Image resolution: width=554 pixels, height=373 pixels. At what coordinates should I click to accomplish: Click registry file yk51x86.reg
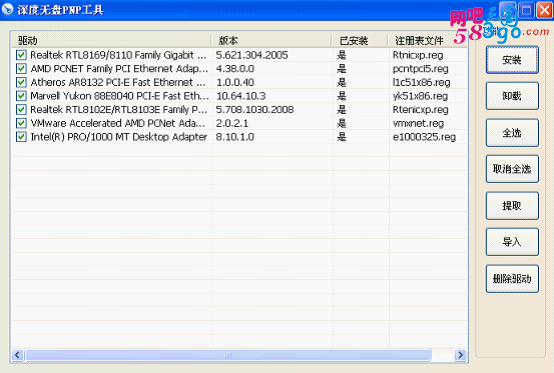click(x=420, y=96)
